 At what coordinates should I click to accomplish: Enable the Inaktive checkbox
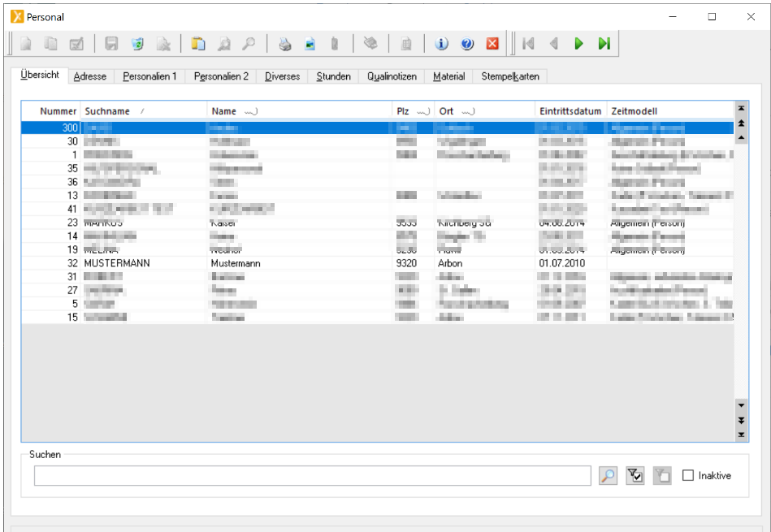click(x=688, y=476)
